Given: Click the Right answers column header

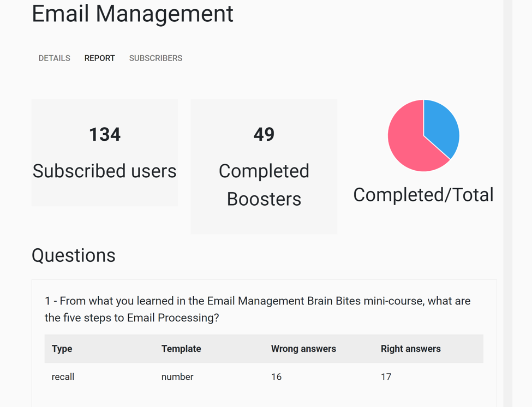Looking at the screenshot, I should tap(410, 349).
